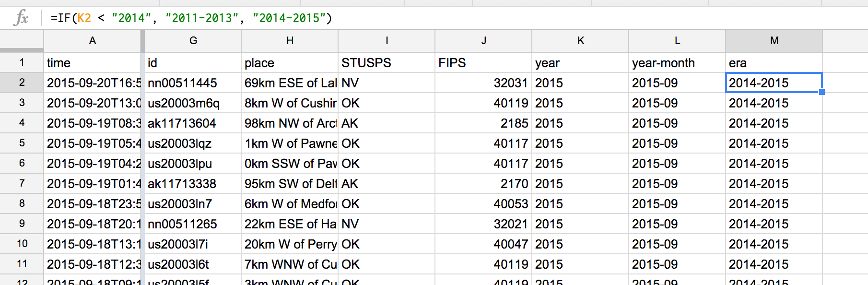The height and width of the screenshot is (285, 868).
Task: Click the 'year-month' header cell
Action: (677, 63)
